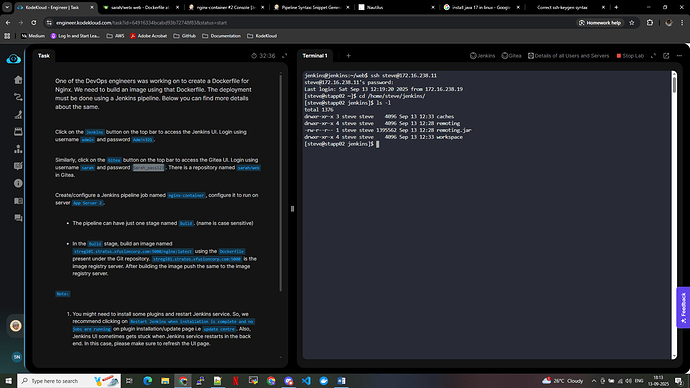Click the Jenkins button in top bar
This screenshot has width=690, height=388.
pyautogui.click(x=482, y=56)
